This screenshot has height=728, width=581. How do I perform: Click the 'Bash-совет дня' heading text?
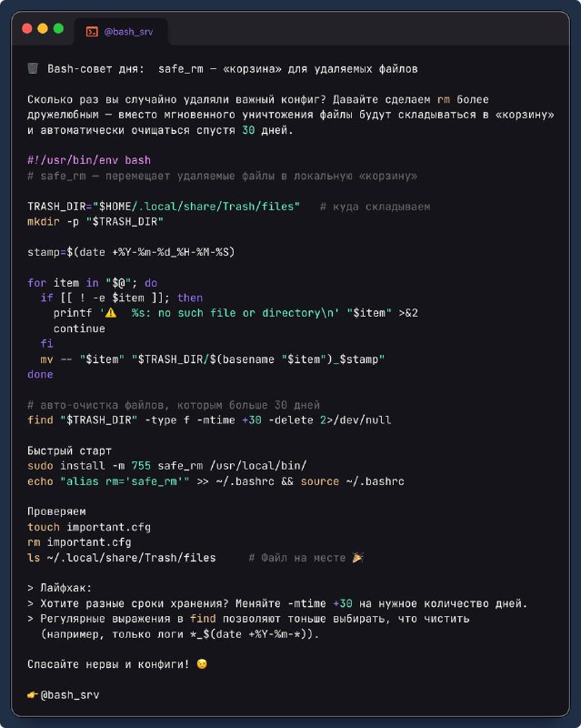[95, 69]
